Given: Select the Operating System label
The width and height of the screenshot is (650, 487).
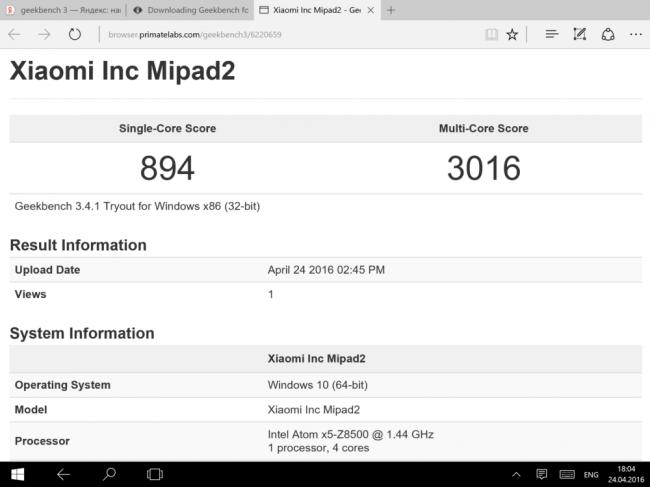Looking at the screenshot, I should (63, 385).
